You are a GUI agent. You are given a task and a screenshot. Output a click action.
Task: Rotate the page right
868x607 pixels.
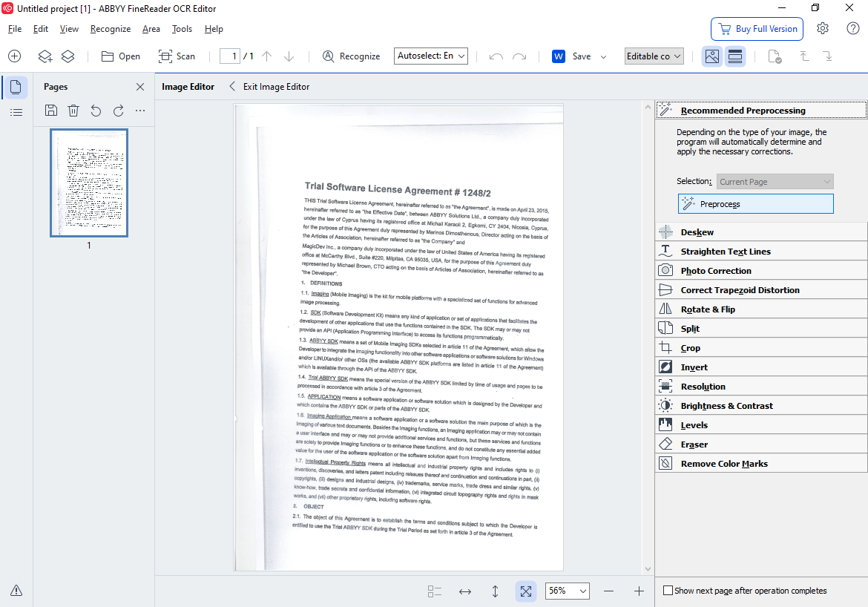pyautogui.click(x=118, y=111)
